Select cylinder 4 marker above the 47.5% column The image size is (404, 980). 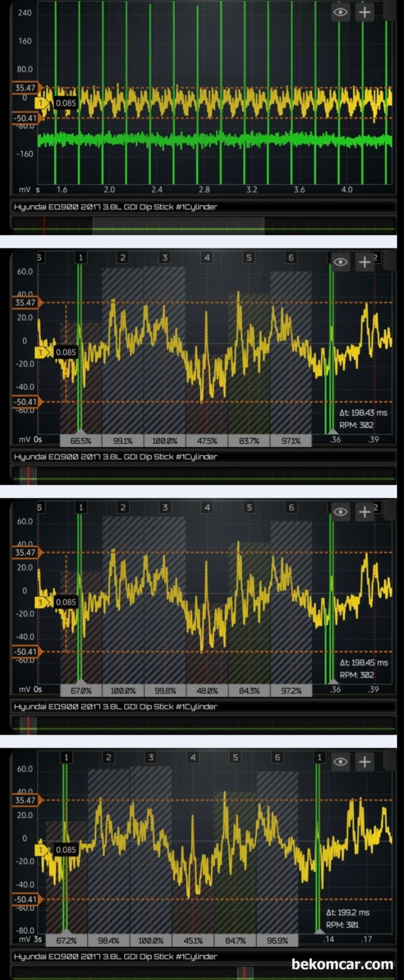(x=207, y=257)
